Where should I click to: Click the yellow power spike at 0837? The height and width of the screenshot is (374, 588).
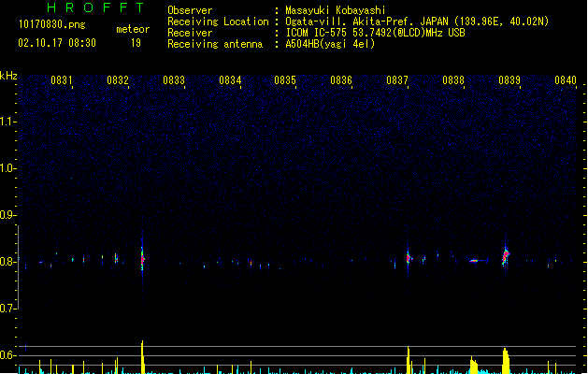point(409,360)
